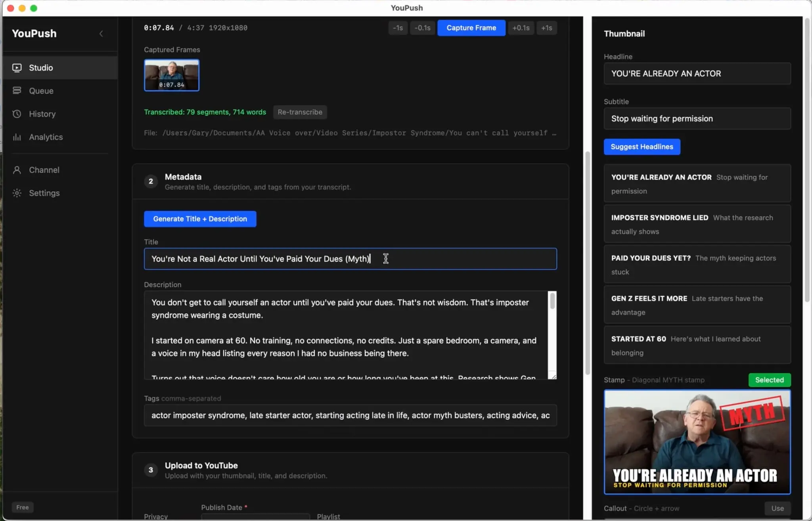The height and width of the screenshot is (521, 812).
Task: Step forward one second with +1s
Action: pos(546,28)
